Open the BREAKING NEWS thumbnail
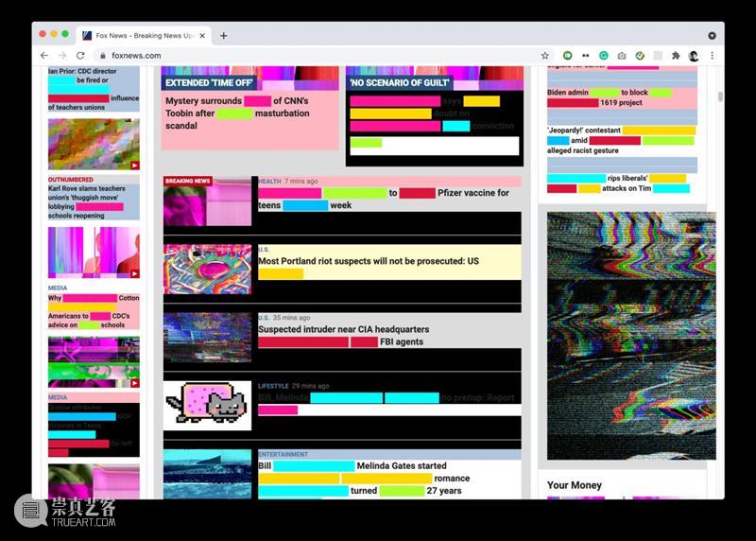This screenshot has height=541, width=756. point(207,201)
